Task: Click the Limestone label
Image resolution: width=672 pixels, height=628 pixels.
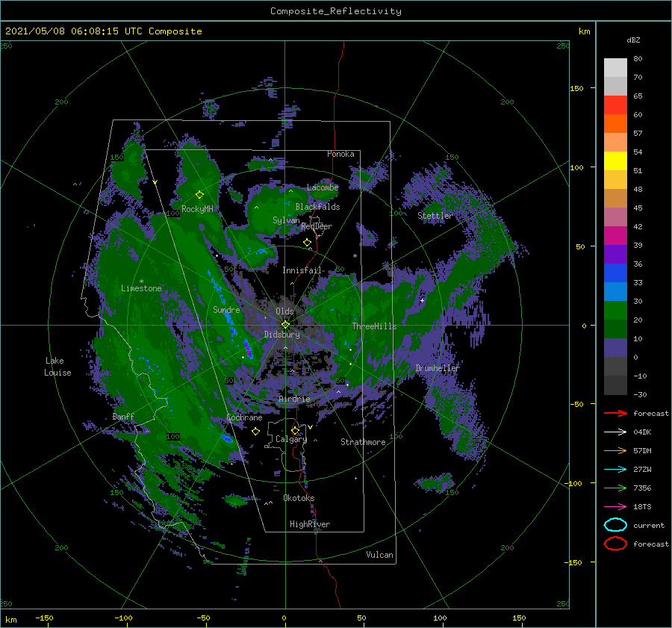Action: [141, 288]
